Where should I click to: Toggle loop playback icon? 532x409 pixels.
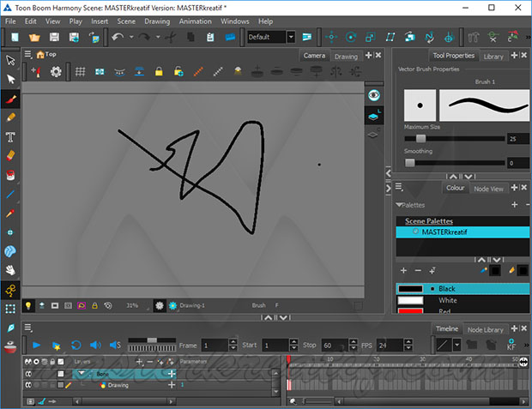[76, 345]
